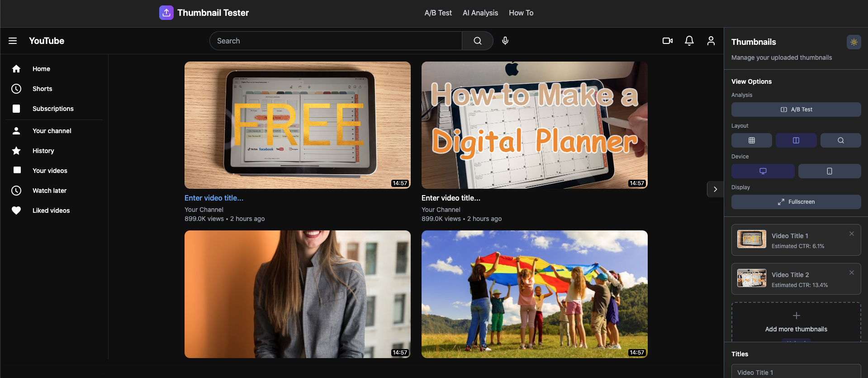Click the create video camera icon

668,41
